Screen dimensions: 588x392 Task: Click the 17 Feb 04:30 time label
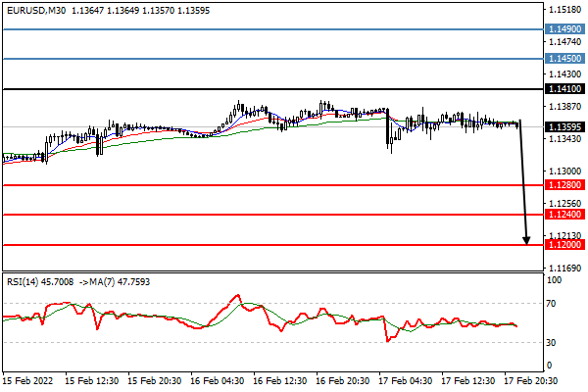pos(405,381)
